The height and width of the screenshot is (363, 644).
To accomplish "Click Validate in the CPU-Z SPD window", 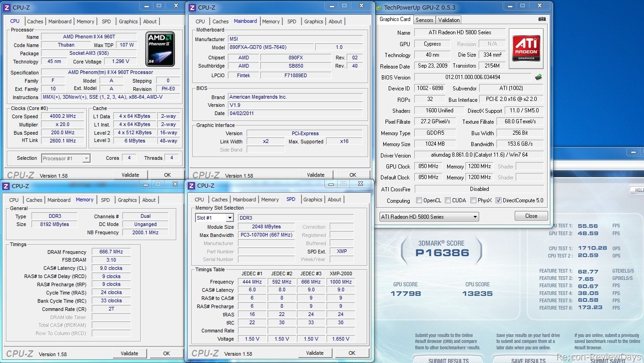I will tap(315, 353).
